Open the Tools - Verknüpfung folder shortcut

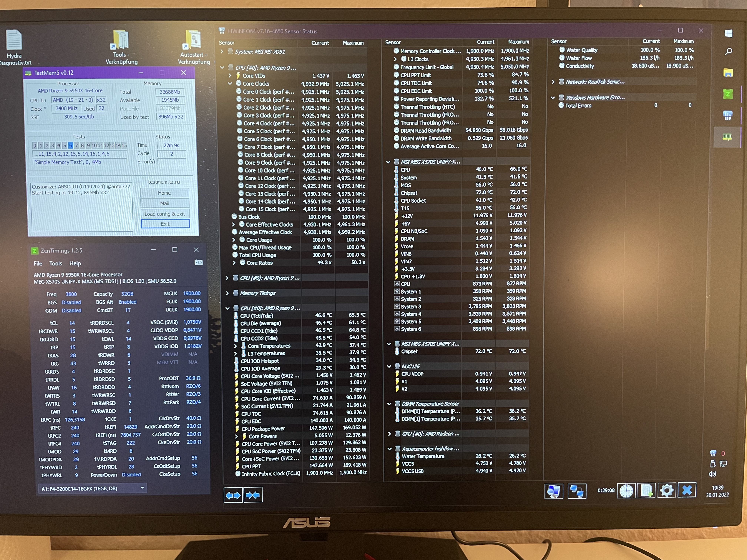coord(121,47)
